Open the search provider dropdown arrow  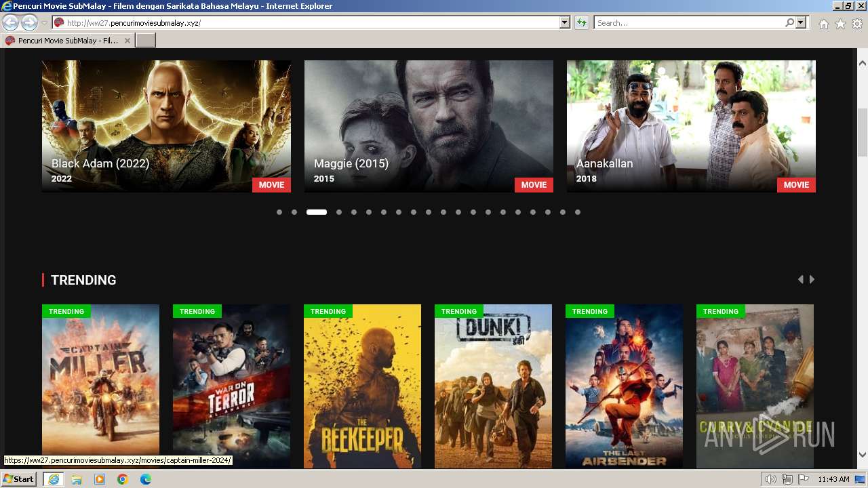(x=801, y=23)
